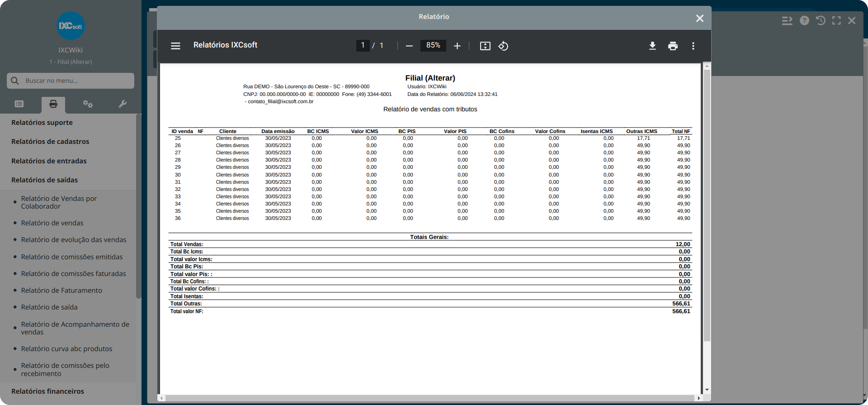This screenshot has height=405, width=868.
Task: Click the 'Filial (Alterar)' report heading
Action: pos(430,78)
